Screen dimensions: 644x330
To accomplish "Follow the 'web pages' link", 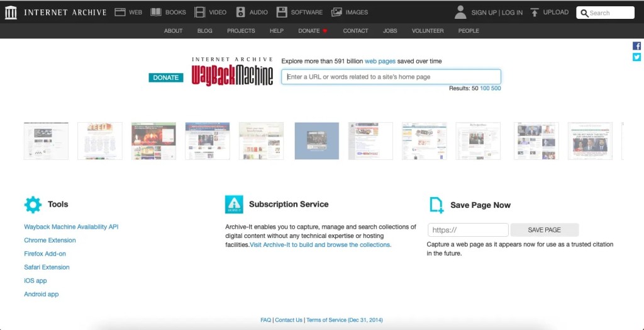I will tap(380, 61).
